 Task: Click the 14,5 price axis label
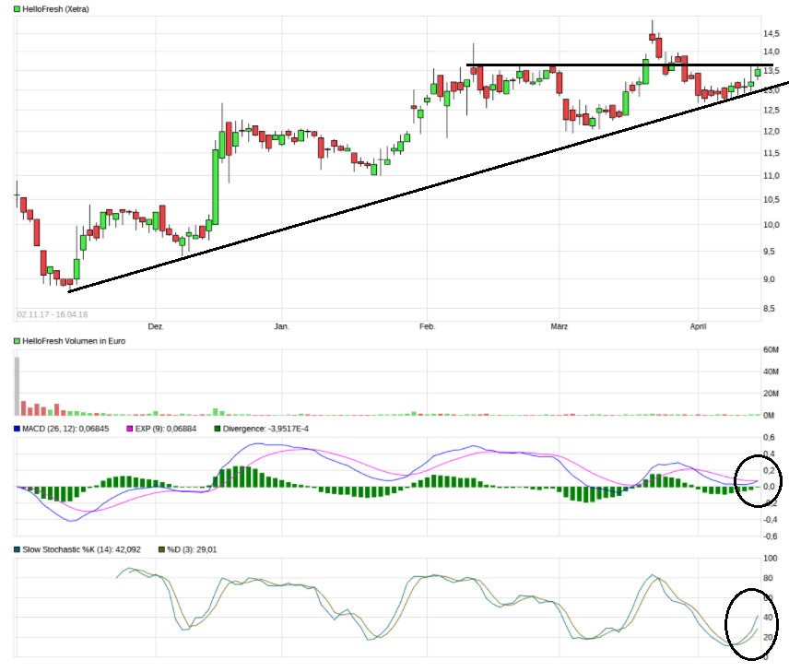pyautogui.click(x=772, y=34)
